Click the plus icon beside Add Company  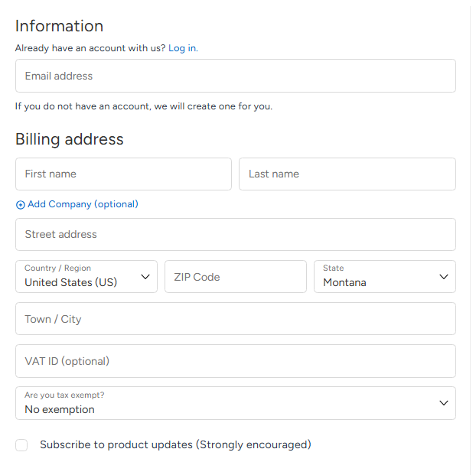pyautogui.click(x=21, y=205)
